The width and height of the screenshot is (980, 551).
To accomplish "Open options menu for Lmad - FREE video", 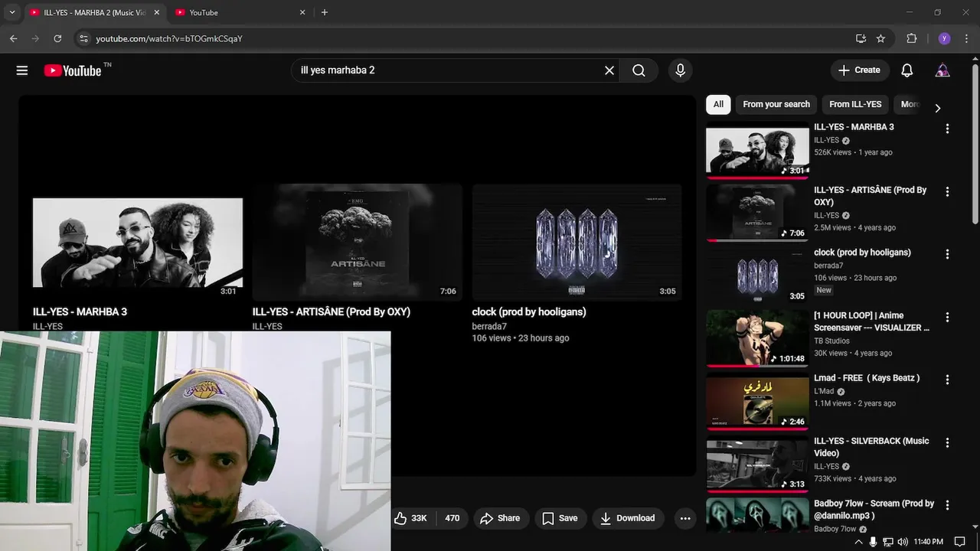I will point(947,380).
